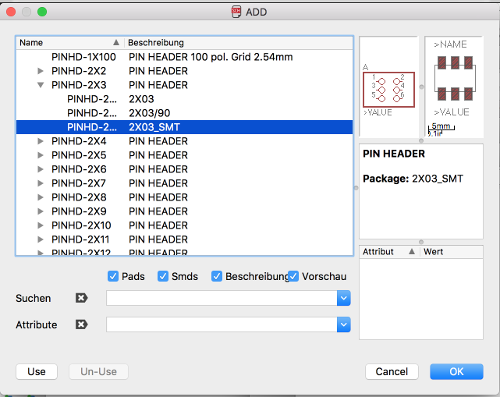The height and width of the screenshot is (397, 500).
Task: Click into the Suchen search input field
Action: tap(222, 298)
